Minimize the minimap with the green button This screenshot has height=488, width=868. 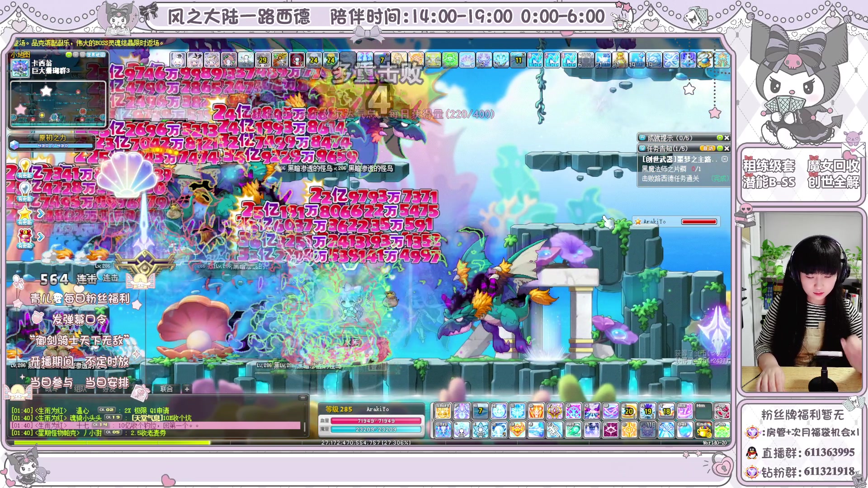click(69, 55)
